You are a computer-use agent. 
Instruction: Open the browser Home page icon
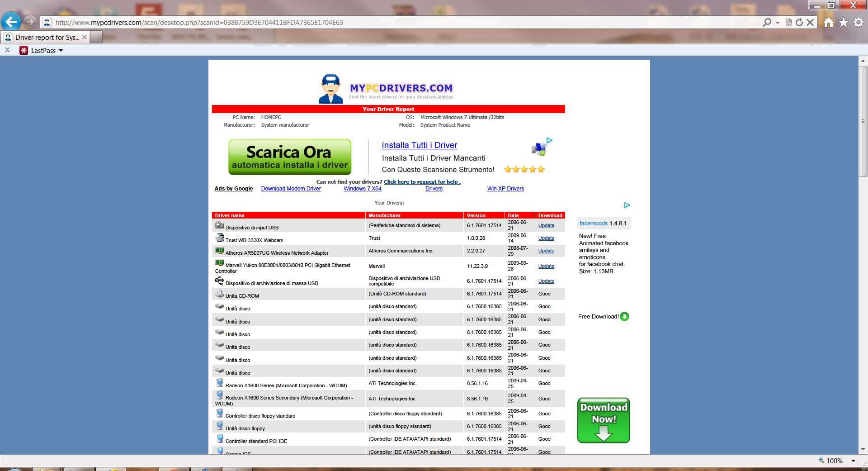point(828,22)
